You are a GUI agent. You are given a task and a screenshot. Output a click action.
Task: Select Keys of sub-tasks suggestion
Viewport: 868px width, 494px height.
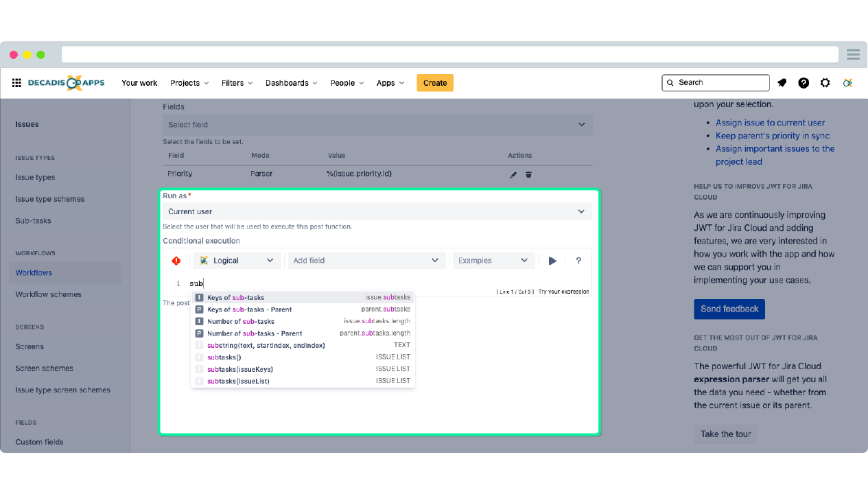pyautogui.click(x=303, y=298)
